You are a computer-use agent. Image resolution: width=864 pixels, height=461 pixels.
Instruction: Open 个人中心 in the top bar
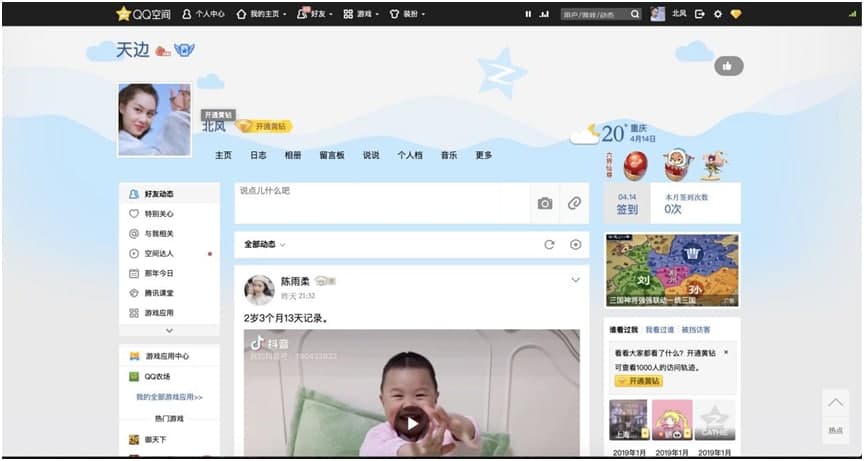[x=203, y=14]
